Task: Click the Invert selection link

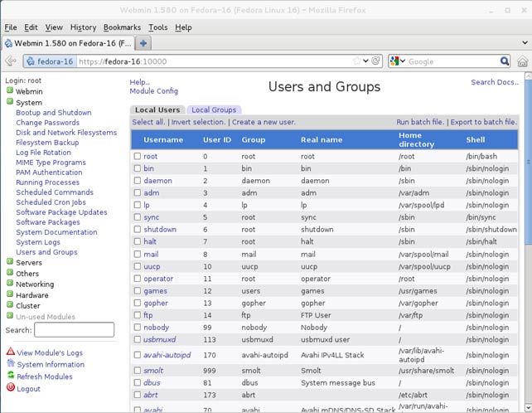Action: click(198, 122)
